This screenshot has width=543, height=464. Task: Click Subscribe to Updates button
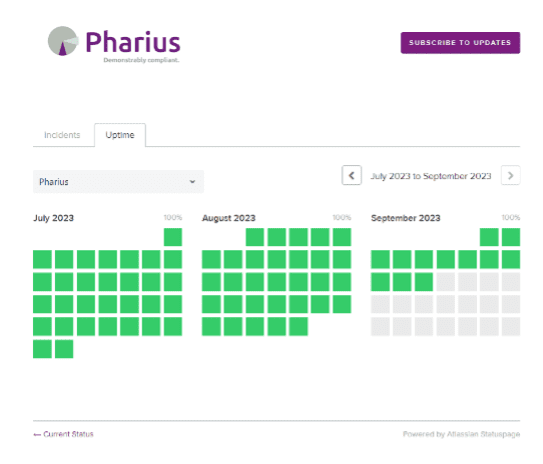[x=460, y=43]
